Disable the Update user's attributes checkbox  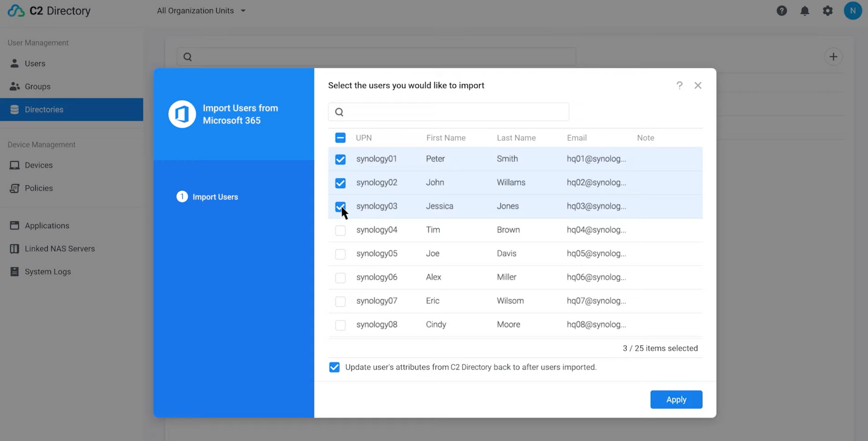334,368
